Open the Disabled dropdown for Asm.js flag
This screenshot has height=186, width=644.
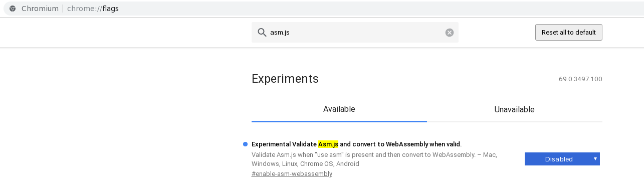pos(562,159)
